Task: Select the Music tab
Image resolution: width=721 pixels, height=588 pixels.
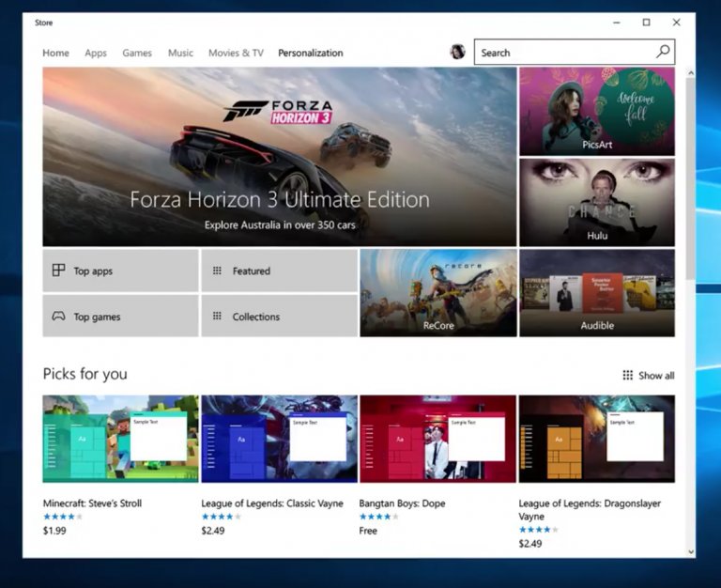Action: (x=180, y=54)
